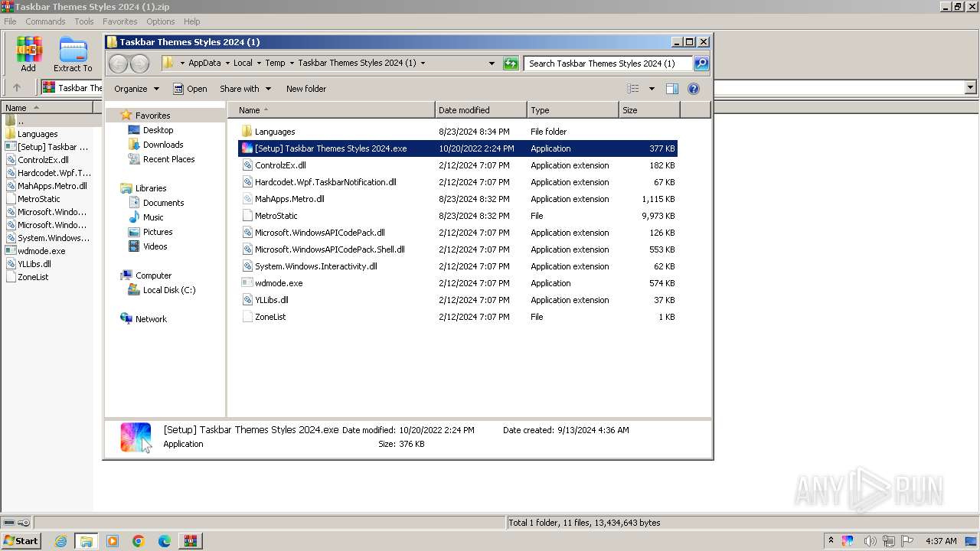The height and width of the screenshot is (551, 980).
Task: Select Languages folder in WinRAR list
Action: (38, 134)
